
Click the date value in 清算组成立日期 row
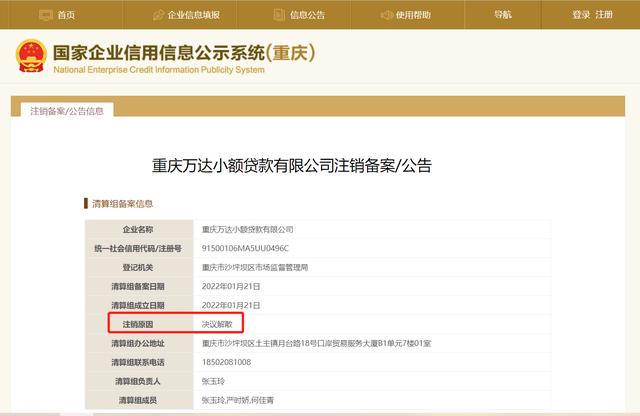[x=231, y=305]
